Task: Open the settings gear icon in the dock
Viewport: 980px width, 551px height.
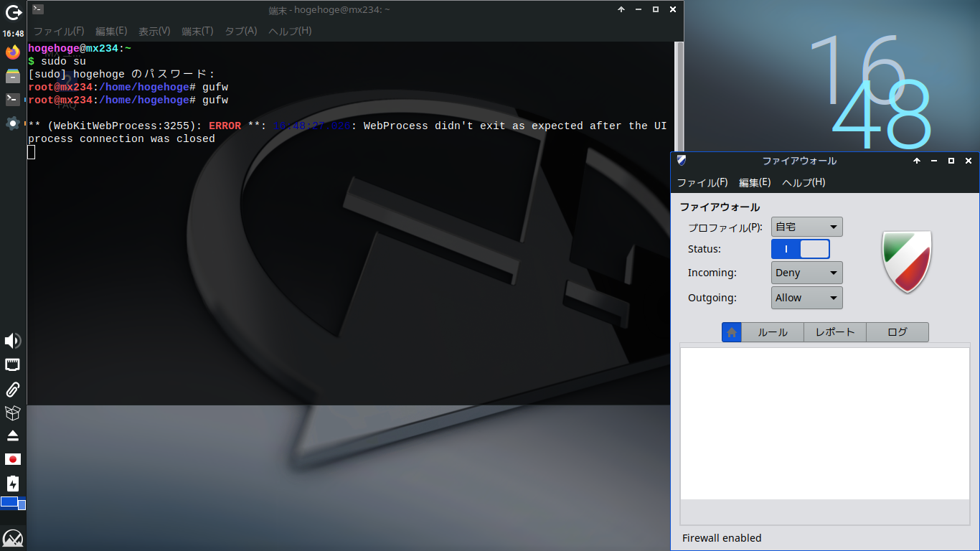Action: point(11,123)
